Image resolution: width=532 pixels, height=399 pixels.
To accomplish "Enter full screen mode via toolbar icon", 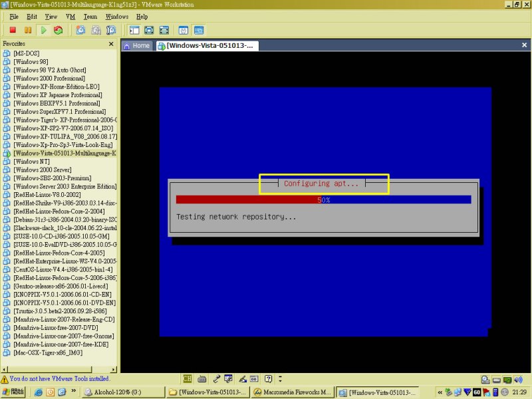I will point(149,30).
